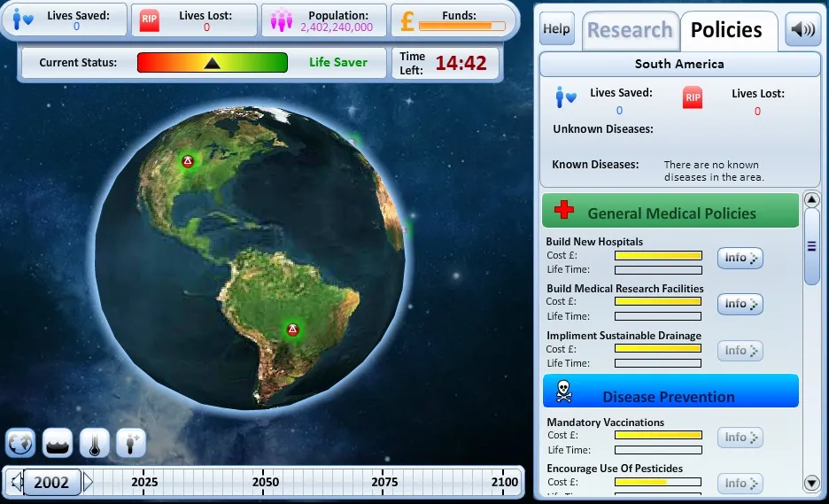
Task: Step timeline forward with the right arrow
Action: (88, 482)
